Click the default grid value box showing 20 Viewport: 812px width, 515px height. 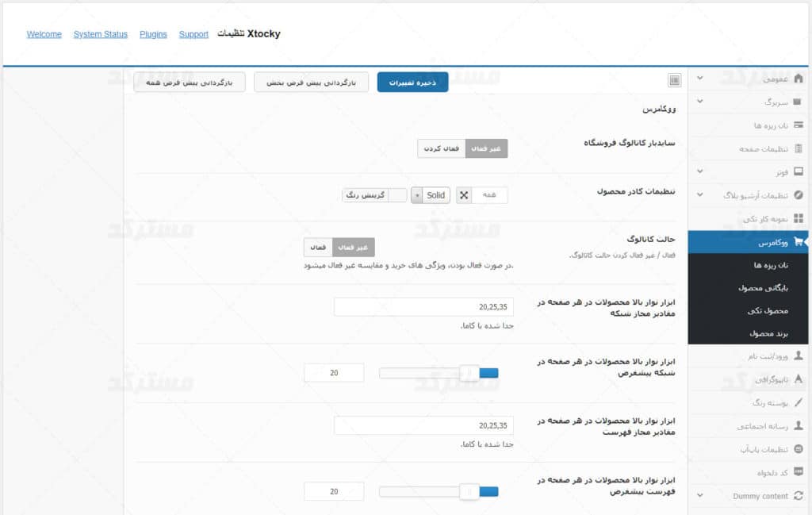tap(334, 373)
